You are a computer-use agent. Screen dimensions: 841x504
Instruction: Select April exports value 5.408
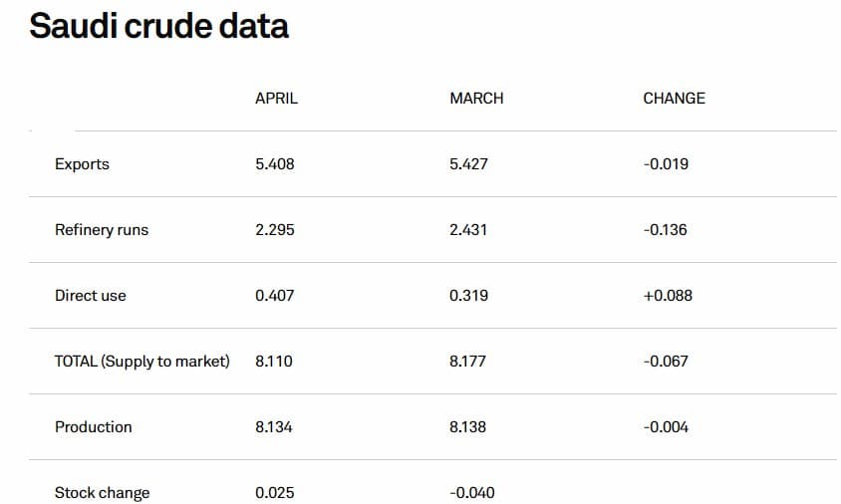click(275, 164)
